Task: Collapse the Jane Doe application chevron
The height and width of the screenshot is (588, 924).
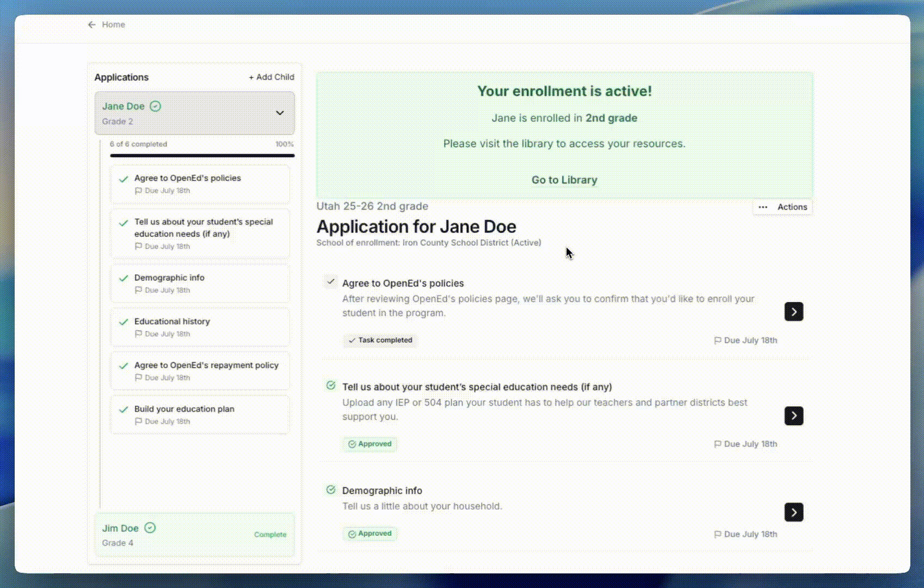Action: pos(280,113)
